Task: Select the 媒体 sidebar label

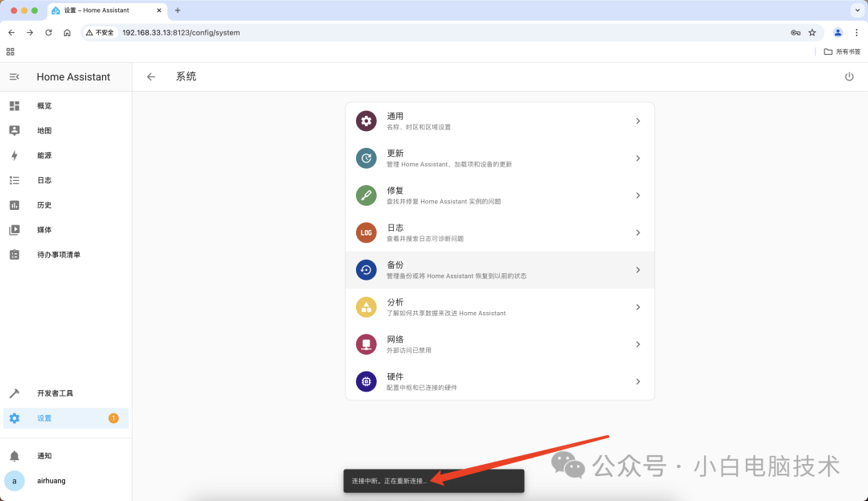Action: pos(44,230)
